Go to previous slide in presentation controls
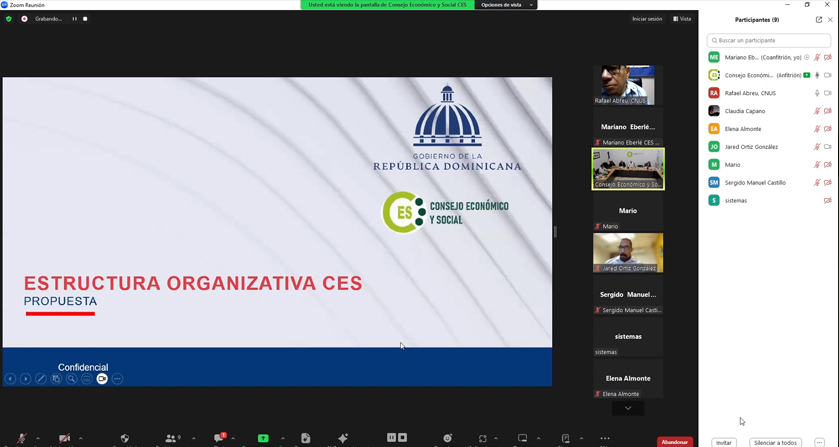Viewport: 839px width, 447px height. click(10, 378)
